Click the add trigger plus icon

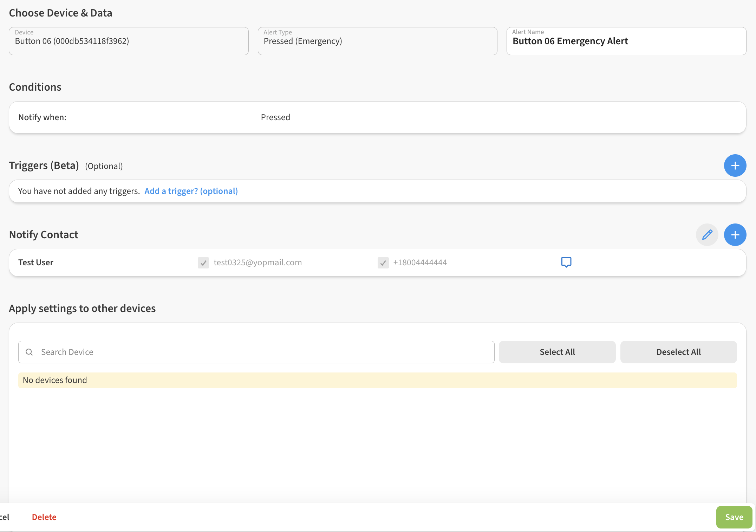click(735, 166)
